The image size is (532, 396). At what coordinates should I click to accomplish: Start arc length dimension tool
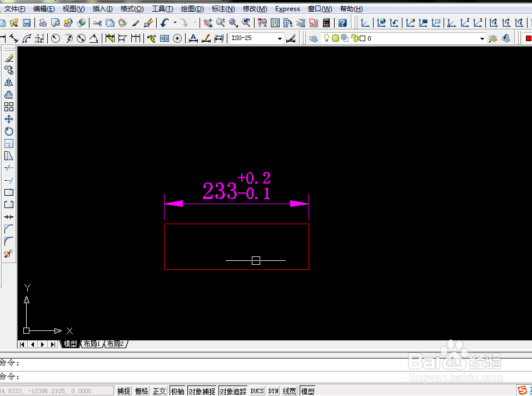(x=27, y=38)
